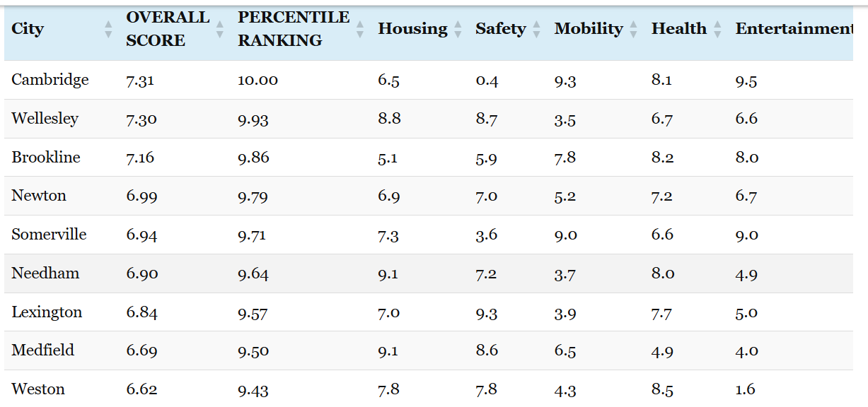
Task: Click on Wellesley in the City column
Action: [45, 119]
